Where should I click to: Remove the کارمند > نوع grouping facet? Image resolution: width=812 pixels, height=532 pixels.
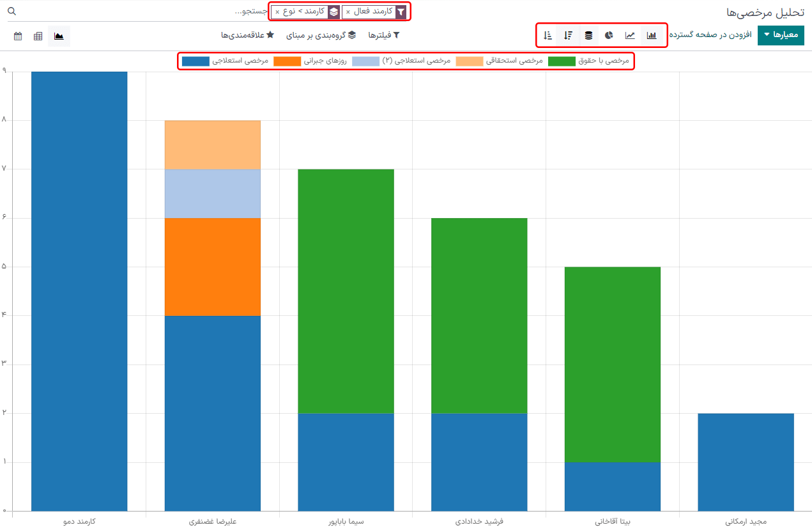point(277,12)
